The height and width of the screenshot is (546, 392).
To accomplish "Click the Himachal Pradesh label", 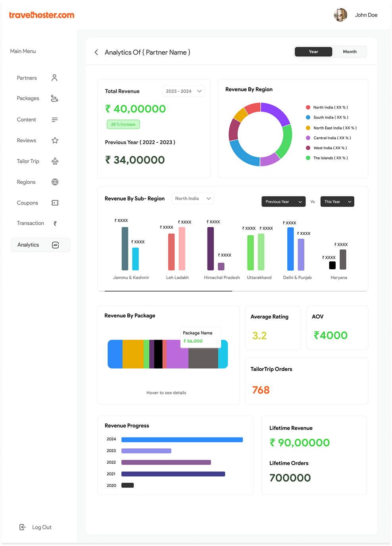I will coord(222,278).
